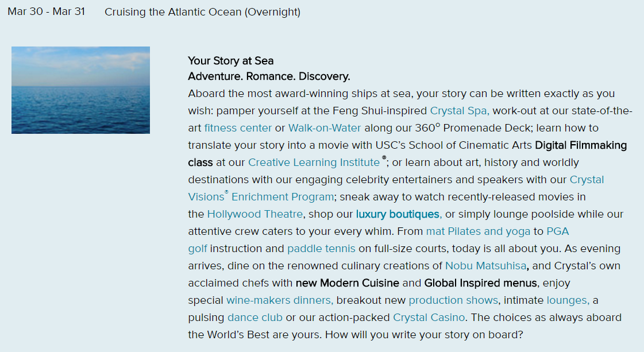
Task: Follow the paddle tennis link
Action: [x=321, y=249]
